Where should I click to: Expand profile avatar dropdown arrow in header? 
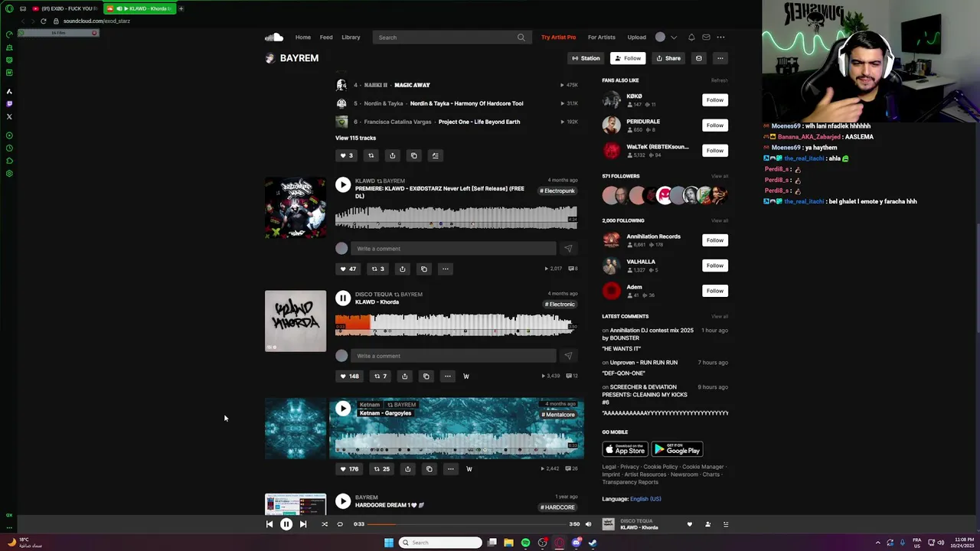[674, 37]
